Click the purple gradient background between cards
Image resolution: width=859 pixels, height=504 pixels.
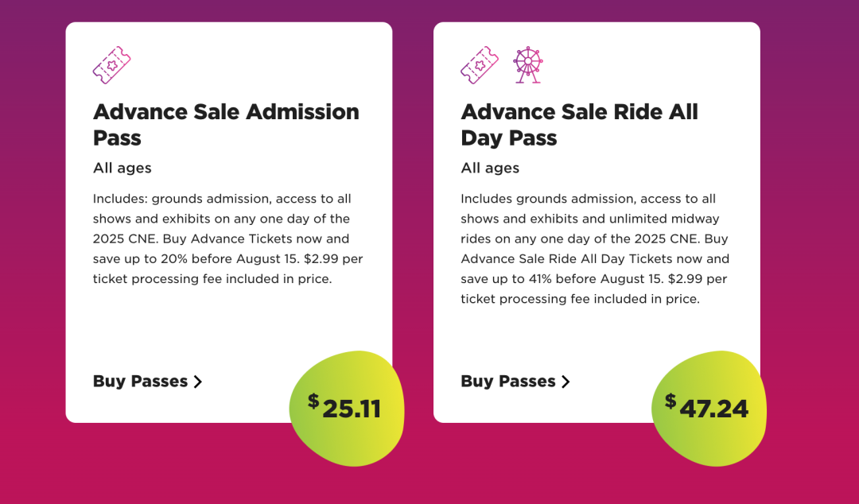413,219
